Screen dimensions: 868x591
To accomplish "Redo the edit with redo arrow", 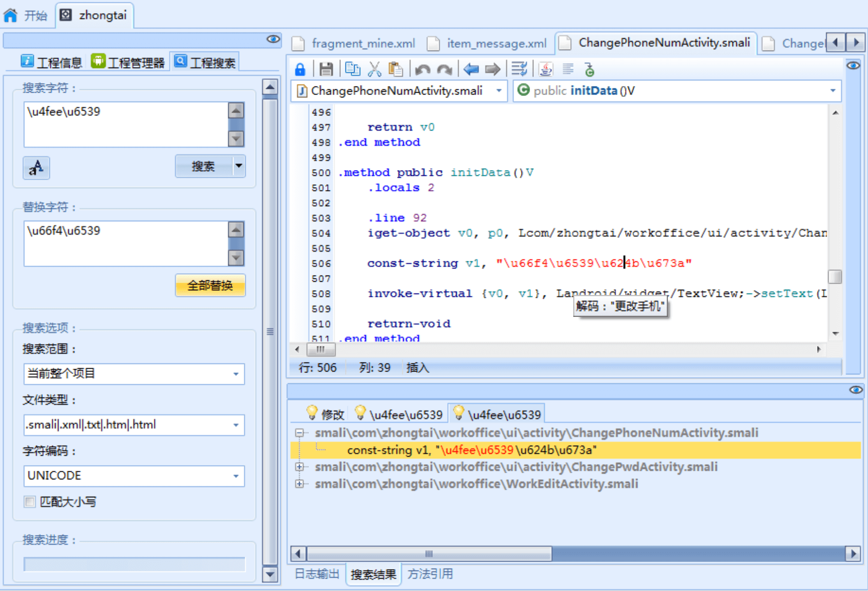I will 444,70.
